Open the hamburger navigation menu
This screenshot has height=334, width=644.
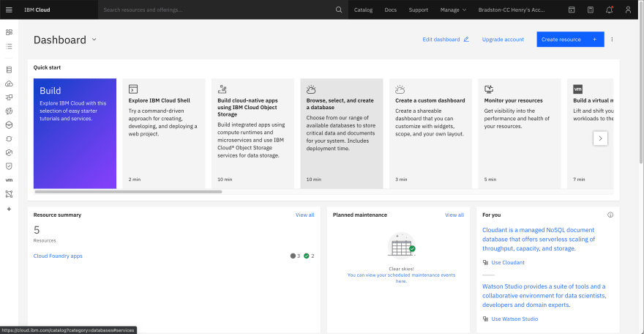point(9,10)
